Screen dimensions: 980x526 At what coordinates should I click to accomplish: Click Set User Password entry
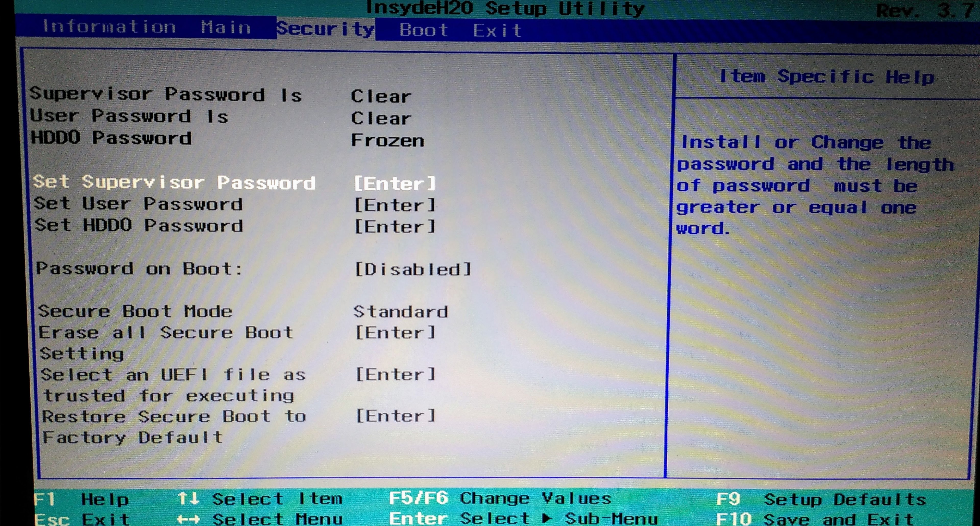(x=138, y=204)
